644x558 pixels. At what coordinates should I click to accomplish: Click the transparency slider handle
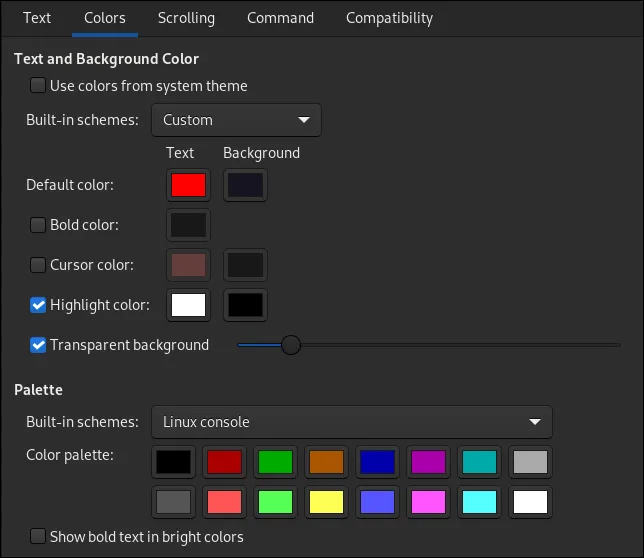point(291,345)
